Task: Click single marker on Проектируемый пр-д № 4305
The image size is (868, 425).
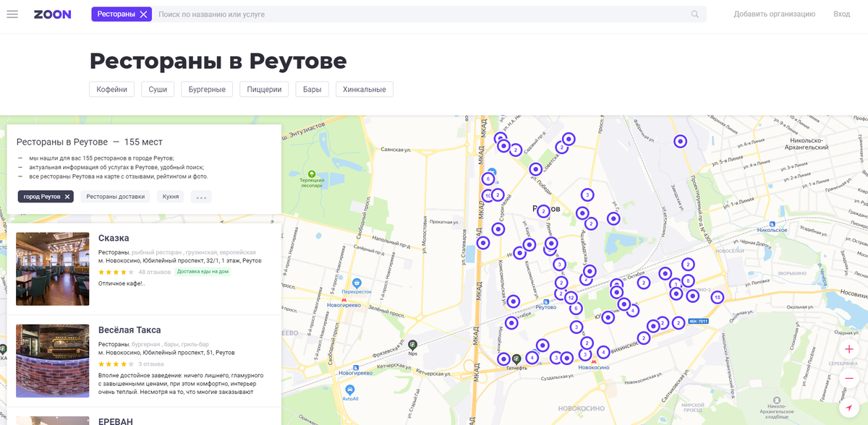Action: point(680,142)
